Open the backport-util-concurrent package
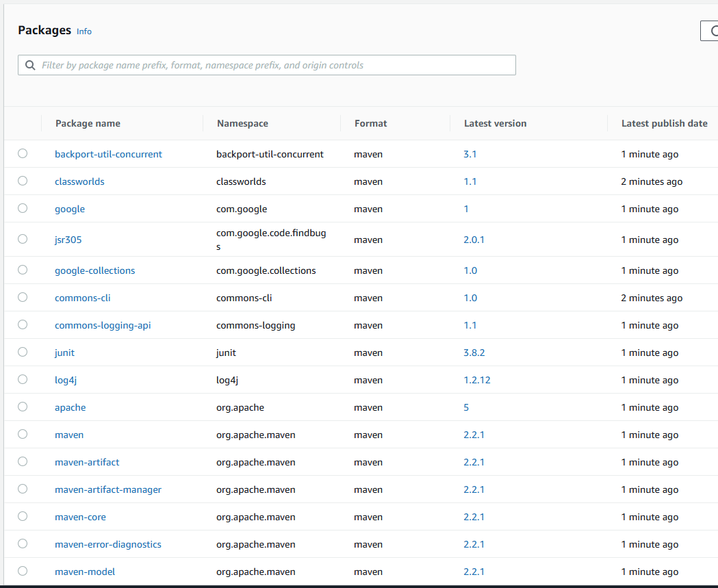Viewport: 718px width, 588px height. click(108, 154)
